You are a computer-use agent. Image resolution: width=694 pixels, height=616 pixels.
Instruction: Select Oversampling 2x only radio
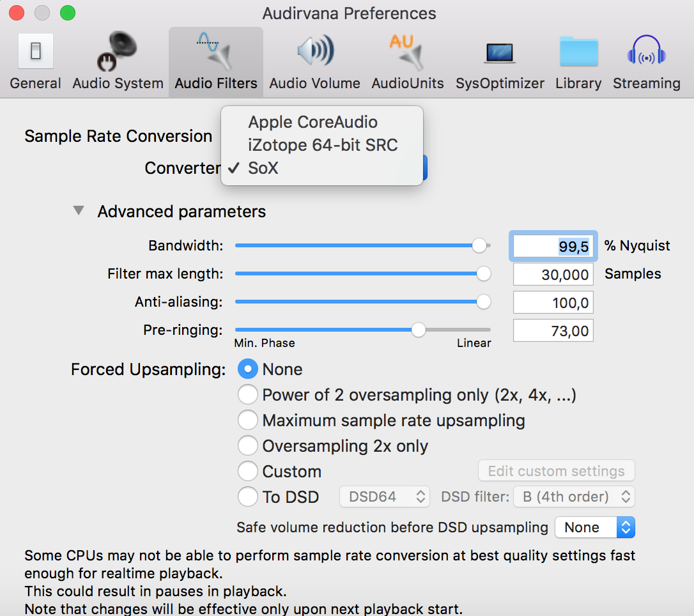248,445
